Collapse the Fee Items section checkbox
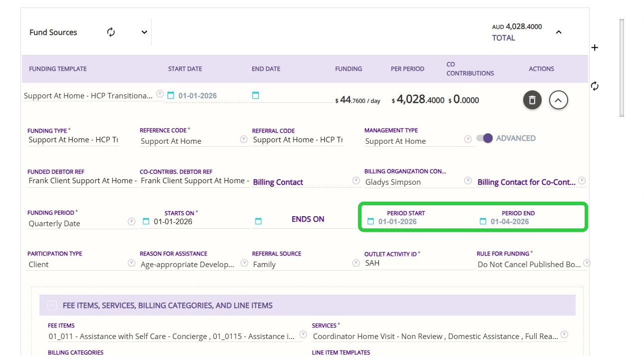 (x=52, y=306)
